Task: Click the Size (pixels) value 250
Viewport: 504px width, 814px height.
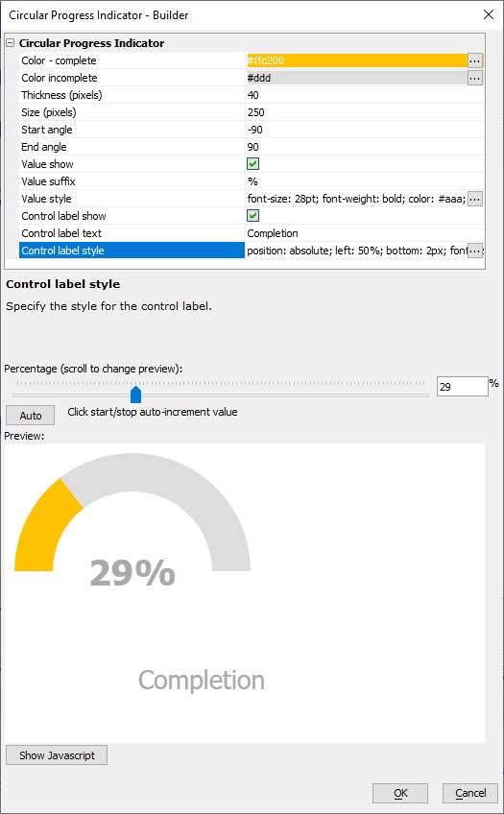Action: (256, 112)
